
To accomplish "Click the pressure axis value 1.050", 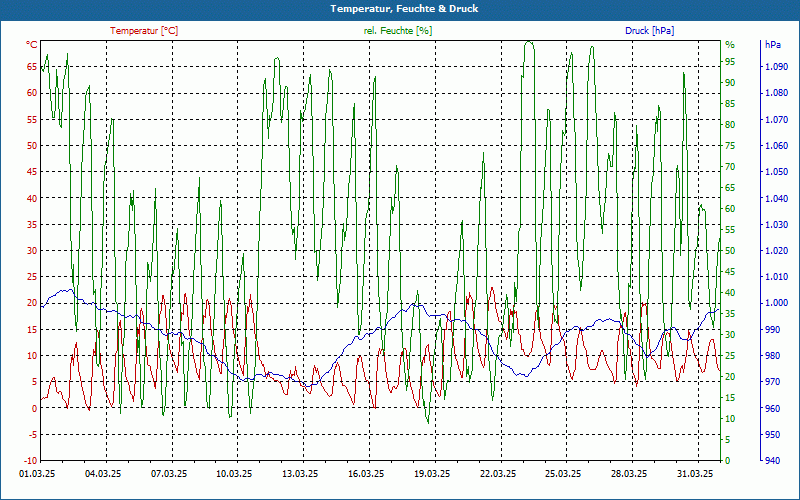I will pyautogui.click(x=776, y=171).
